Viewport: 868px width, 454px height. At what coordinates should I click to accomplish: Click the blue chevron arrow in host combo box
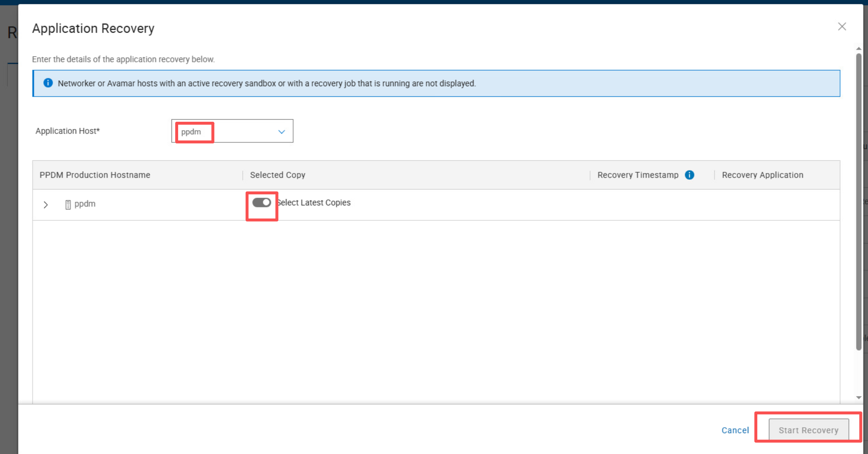tap(281, 132)
